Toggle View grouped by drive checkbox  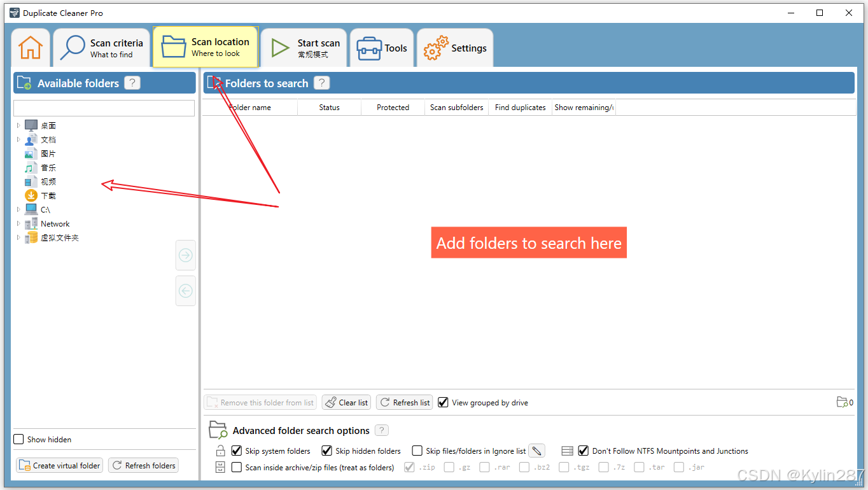tap(443, 402)
